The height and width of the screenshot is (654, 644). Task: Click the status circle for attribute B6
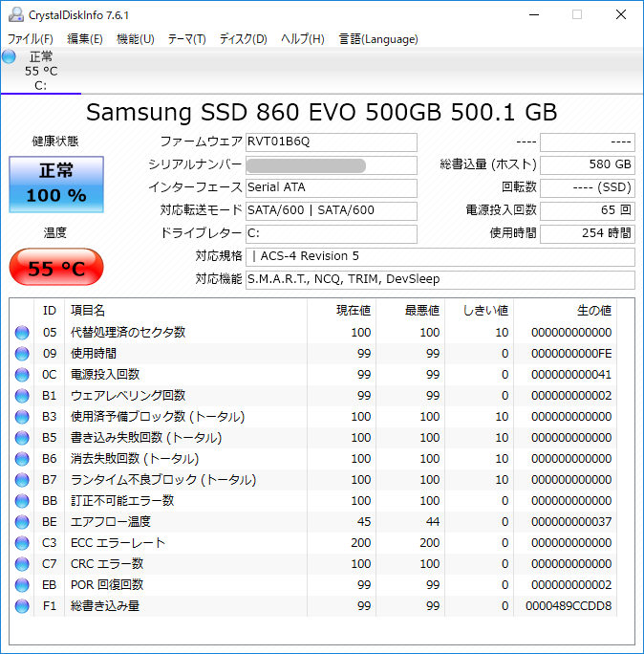pyautogui.click(x=22, y=459)
